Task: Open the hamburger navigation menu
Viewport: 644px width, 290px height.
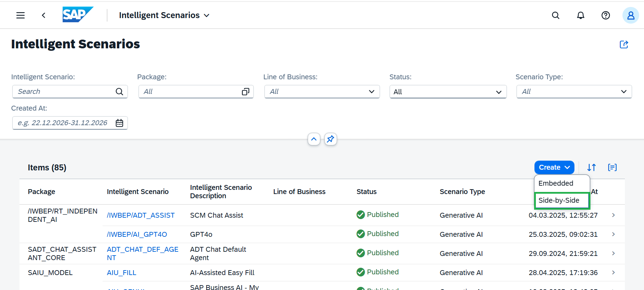Action: [21, 15]
